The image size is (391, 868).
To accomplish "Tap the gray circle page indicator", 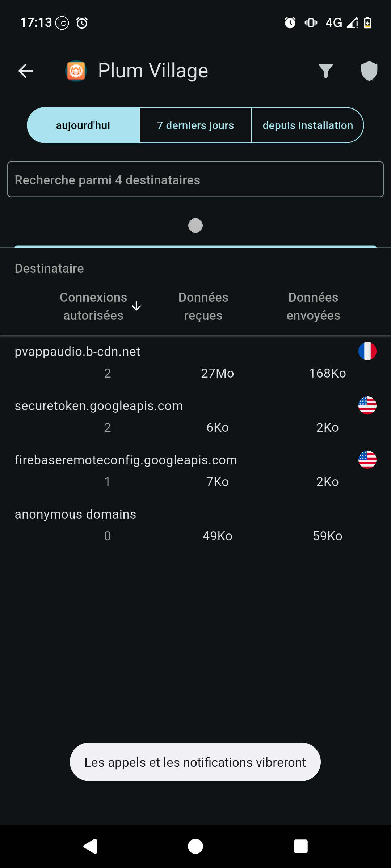I will 195,226.
